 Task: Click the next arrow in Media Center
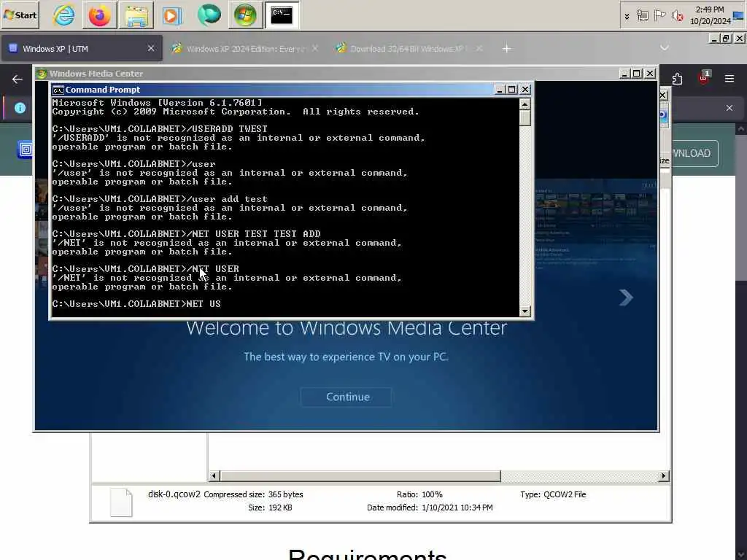(626, 297)
